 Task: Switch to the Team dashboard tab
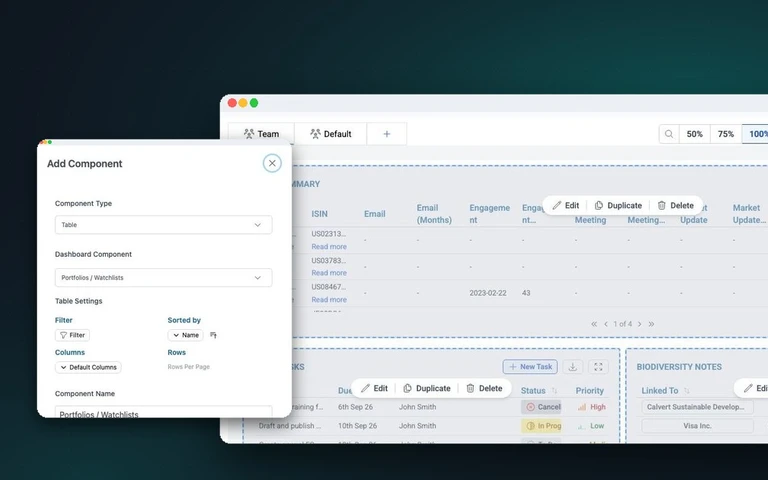point(262,134)
